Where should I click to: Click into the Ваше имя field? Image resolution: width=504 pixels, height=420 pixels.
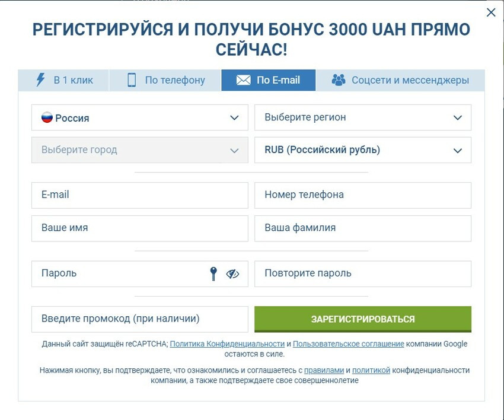click(x=140, y=228)
